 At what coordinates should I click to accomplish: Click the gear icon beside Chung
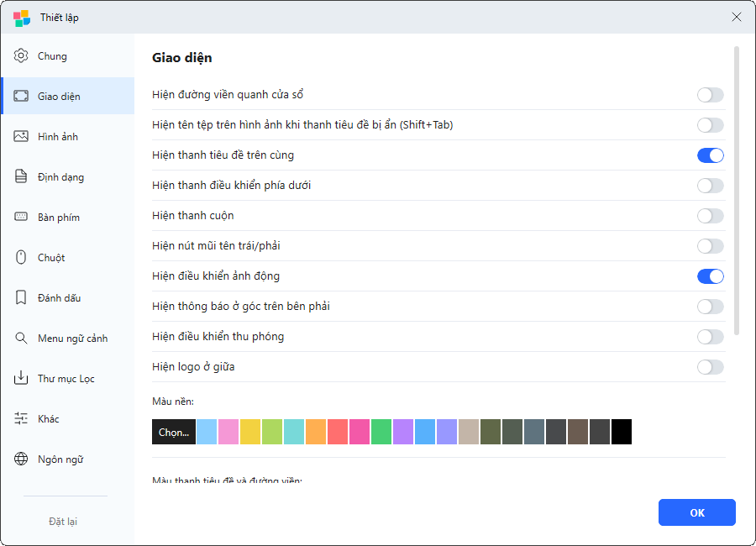point(21,56)
